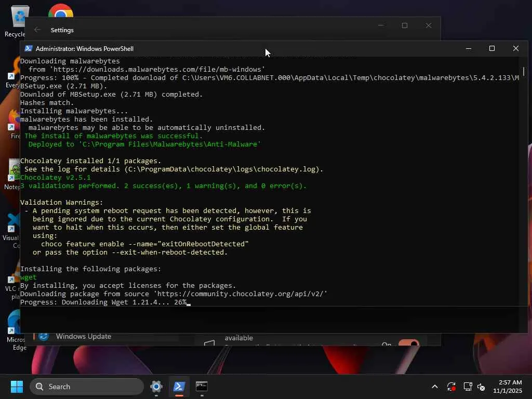Viewport: 532px width, 399px height.
Task: Toggle the On switch in the Settings window
Action: (x=408, y=343)
